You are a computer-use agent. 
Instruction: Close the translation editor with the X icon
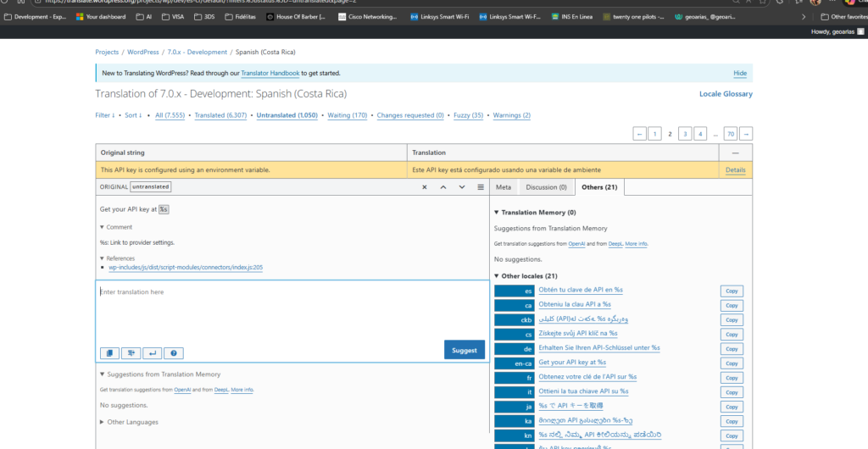click(424, 187)
